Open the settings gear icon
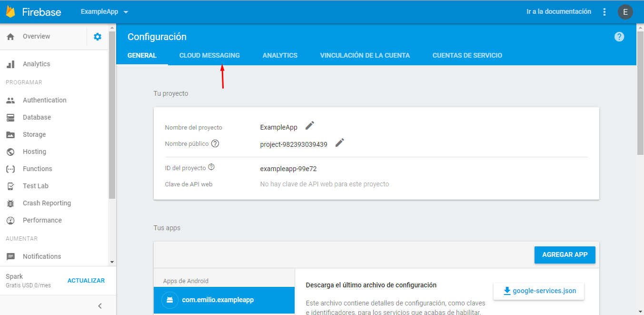644x315 pixels. pyautogui.click(x=98, y=37)
